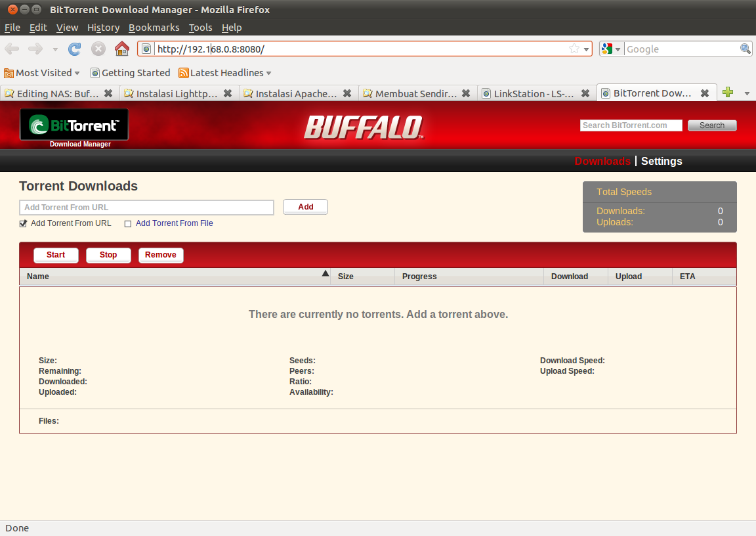Click the Search button for BitTorrent.com
Image resolution: width=756 pixels, height=536 pixels.
click(712, 125)
